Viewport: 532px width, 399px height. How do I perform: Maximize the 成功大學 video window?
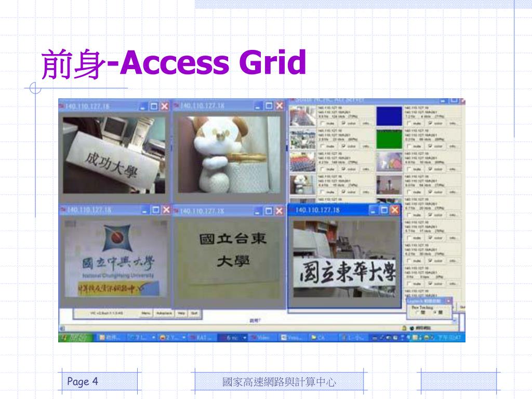154,106
